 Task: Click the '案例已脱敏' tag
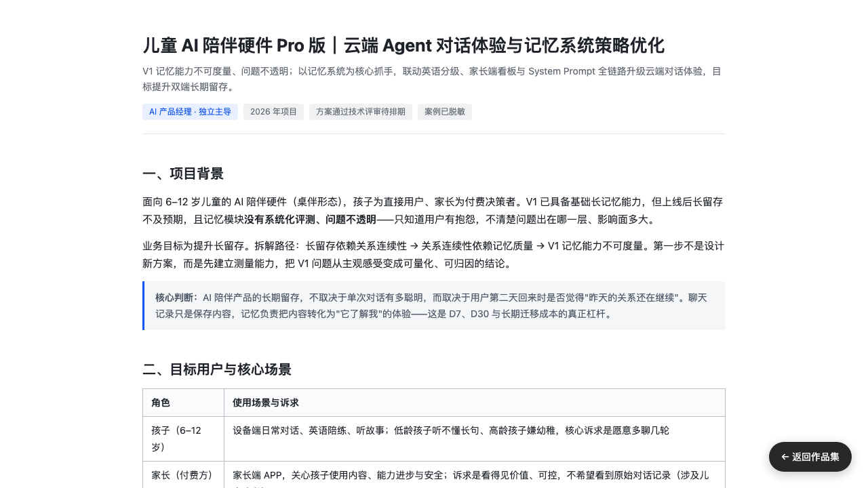445,112
